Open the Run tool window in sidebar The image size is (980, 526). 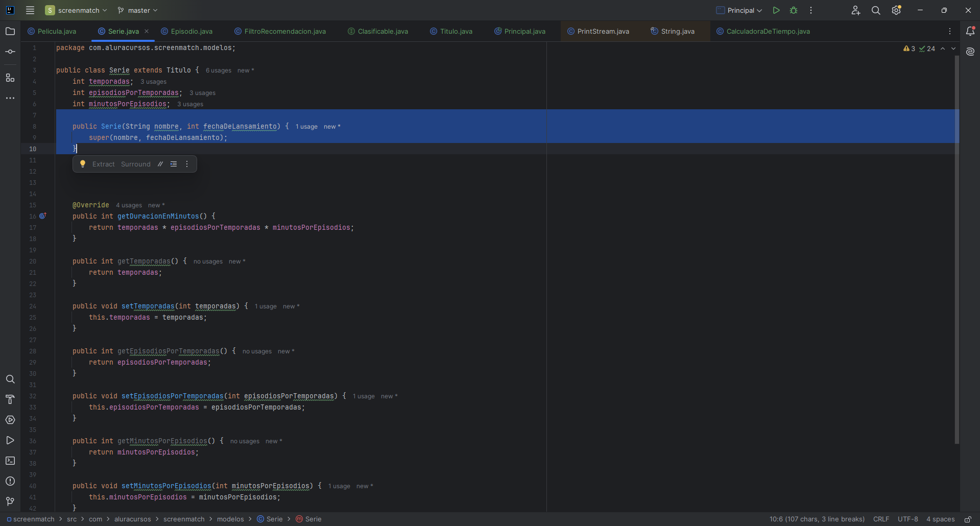coord(10,440)
